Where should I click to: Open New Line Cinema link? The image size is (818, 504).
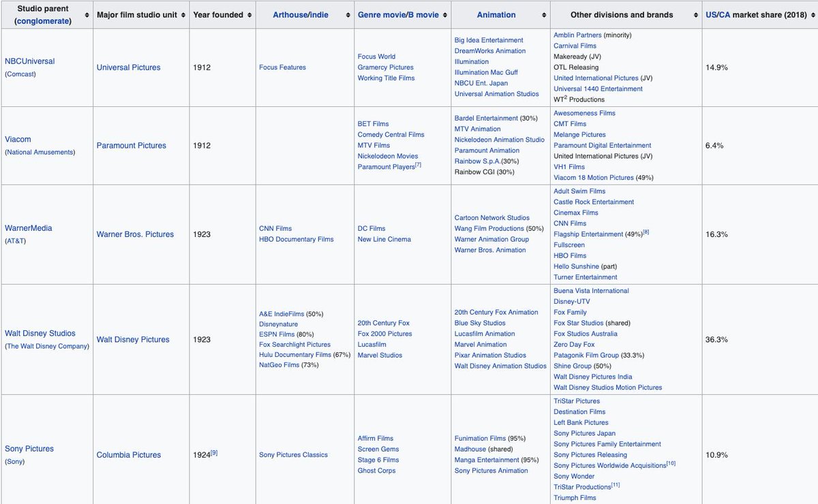point(384,240)
